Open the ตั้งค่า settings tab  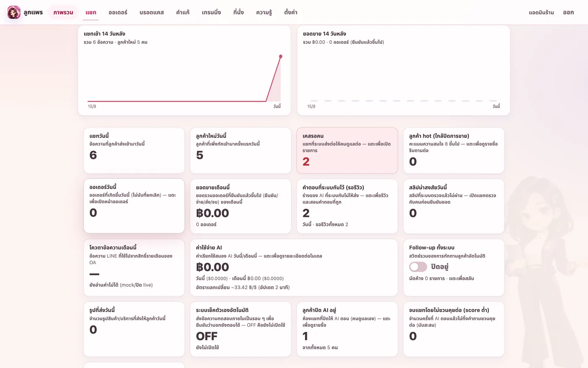tap(291, 13)
